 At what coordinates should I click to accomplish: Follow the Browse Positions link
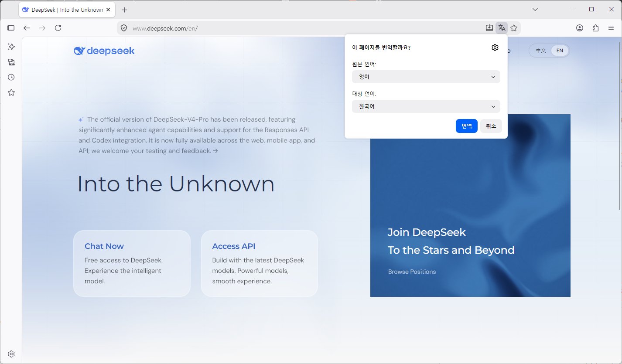412,272
